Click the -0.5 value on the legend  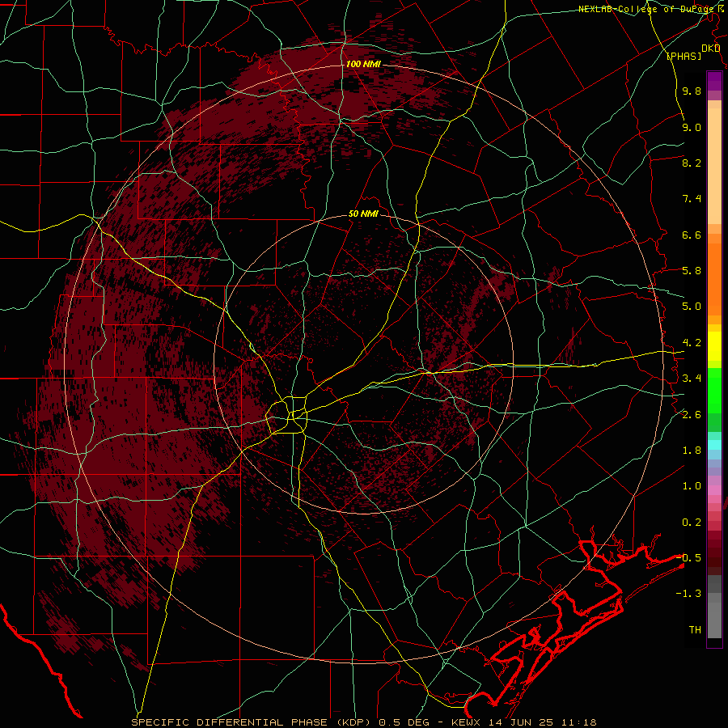tap(689, 558)
